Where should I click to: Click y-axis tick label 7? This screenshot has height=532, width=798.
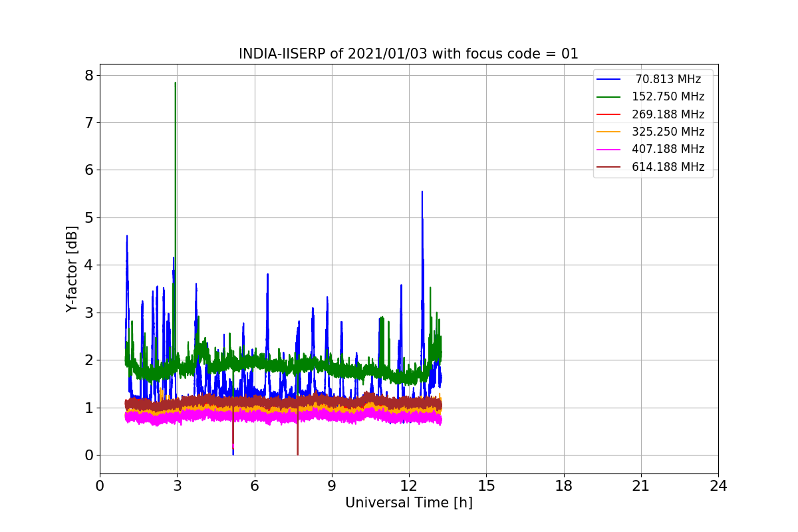(x=88, y=122)
